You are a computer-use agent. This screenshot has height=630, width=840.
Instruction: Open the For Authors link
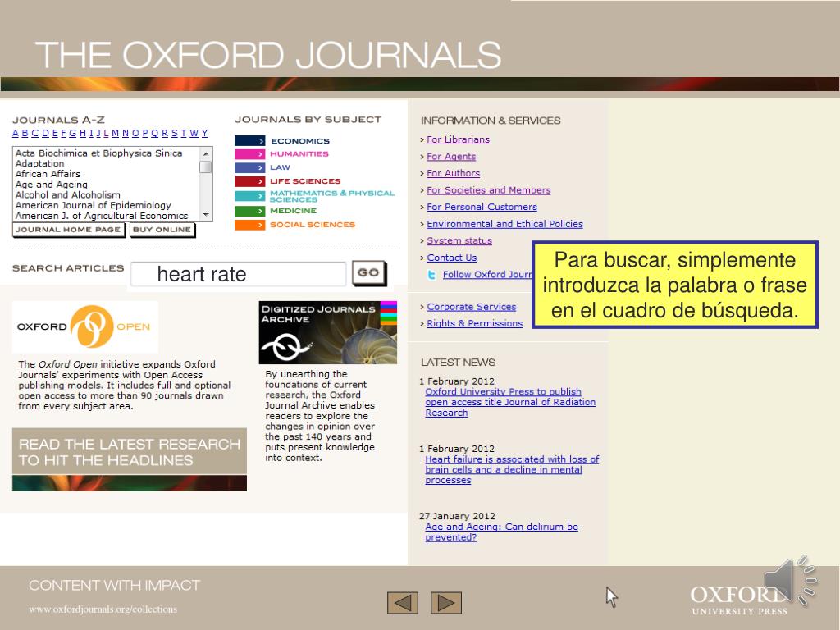(x=453, y=173)
